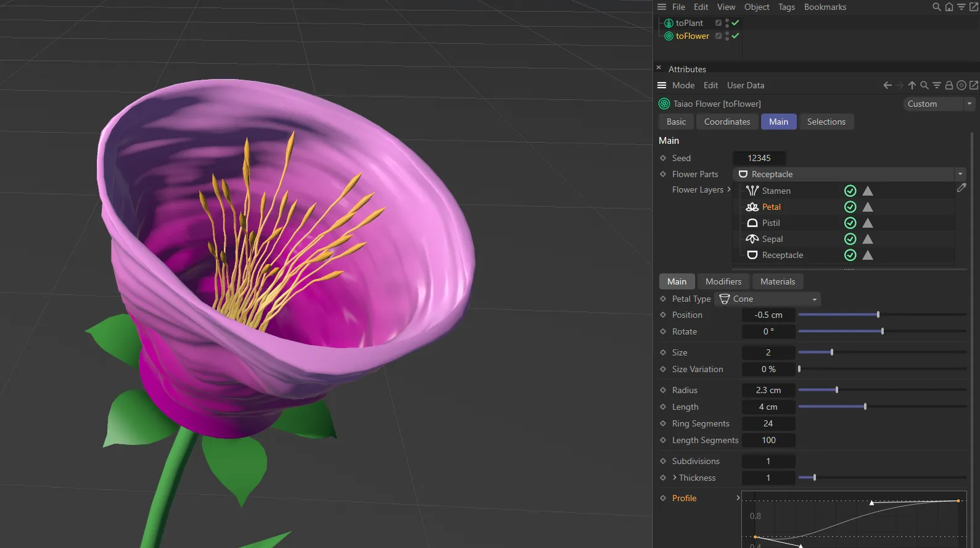
Task: Disable the toFlower green checkmark
Action: point(735,36)
